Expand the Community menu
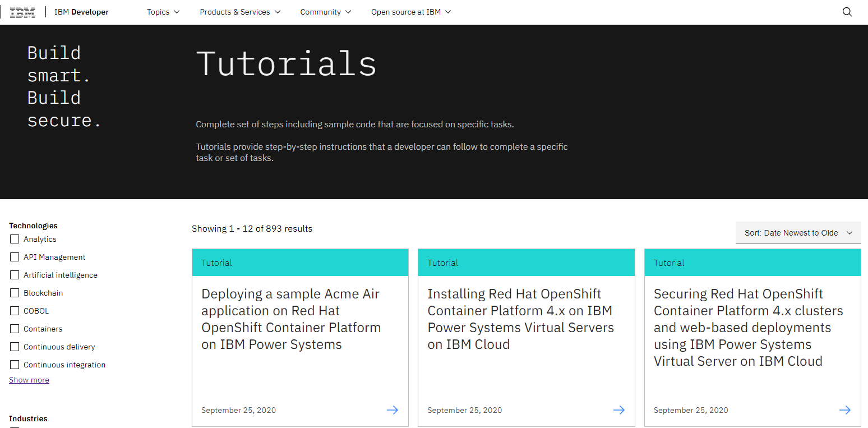Viewport: 868px width, 428px height. pos(326,12)
